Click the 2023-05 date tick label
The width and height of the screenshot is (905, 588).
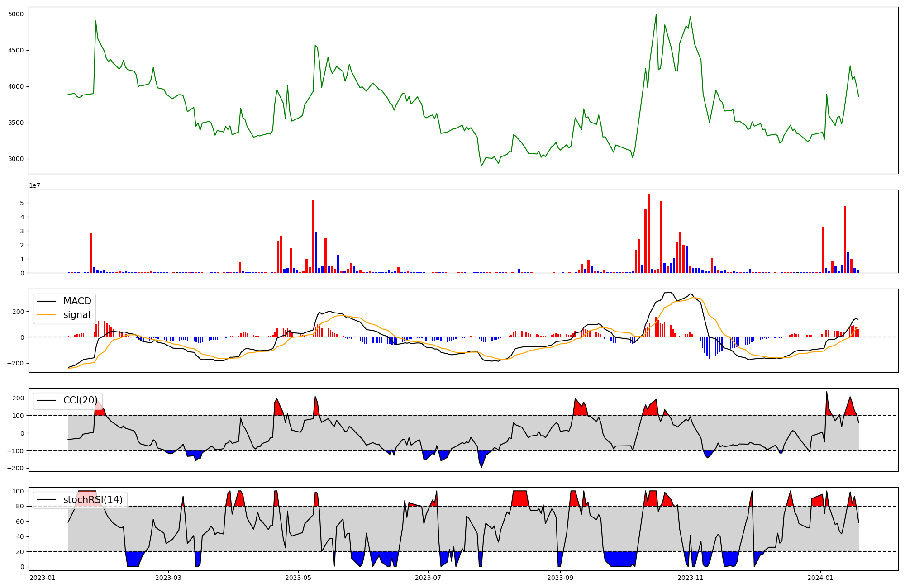[x=298, y=578]
